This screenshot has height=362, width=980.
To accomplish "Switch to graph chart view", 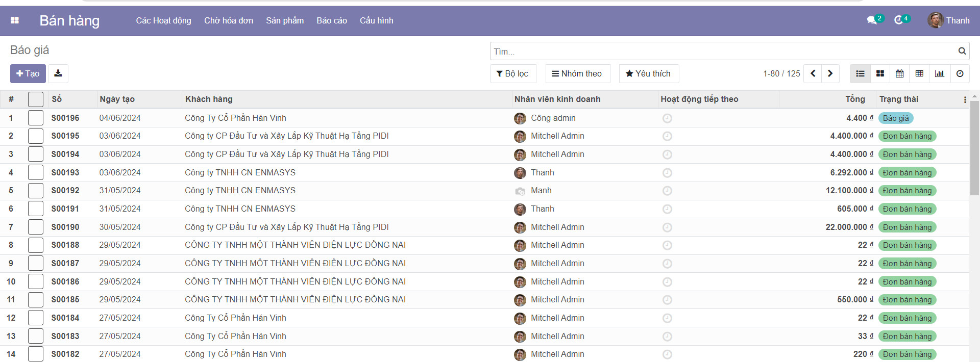I will (939, 73).
